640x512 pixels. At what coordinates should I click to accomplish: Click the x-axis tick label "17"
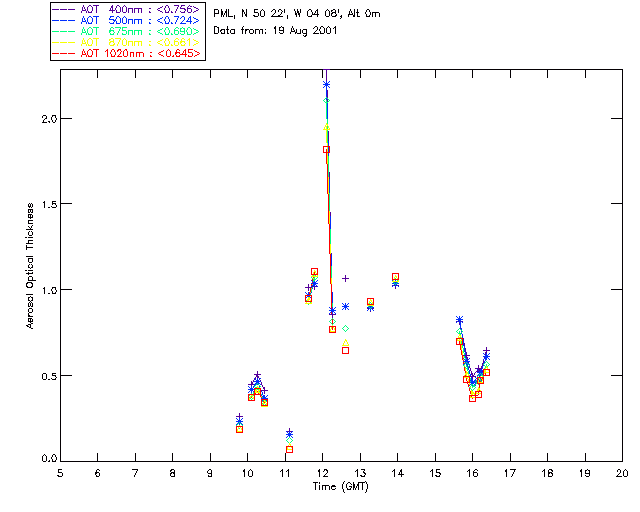510,473
